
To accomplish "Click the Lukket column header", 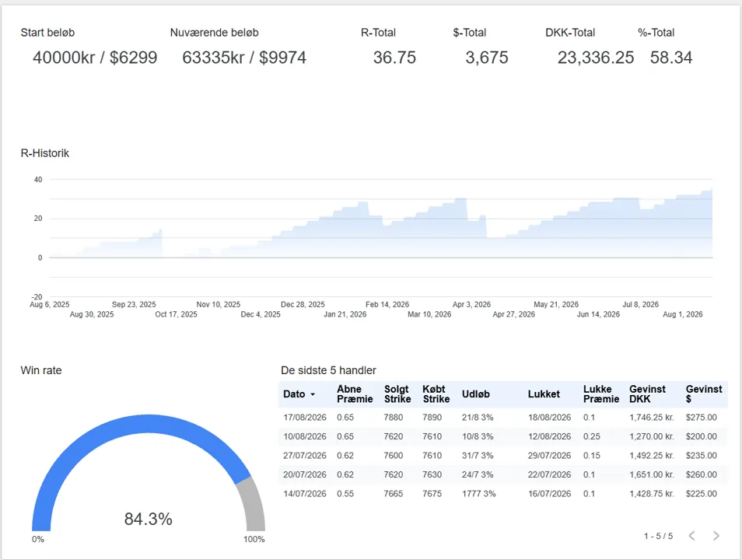I will [x=544, y=394].
